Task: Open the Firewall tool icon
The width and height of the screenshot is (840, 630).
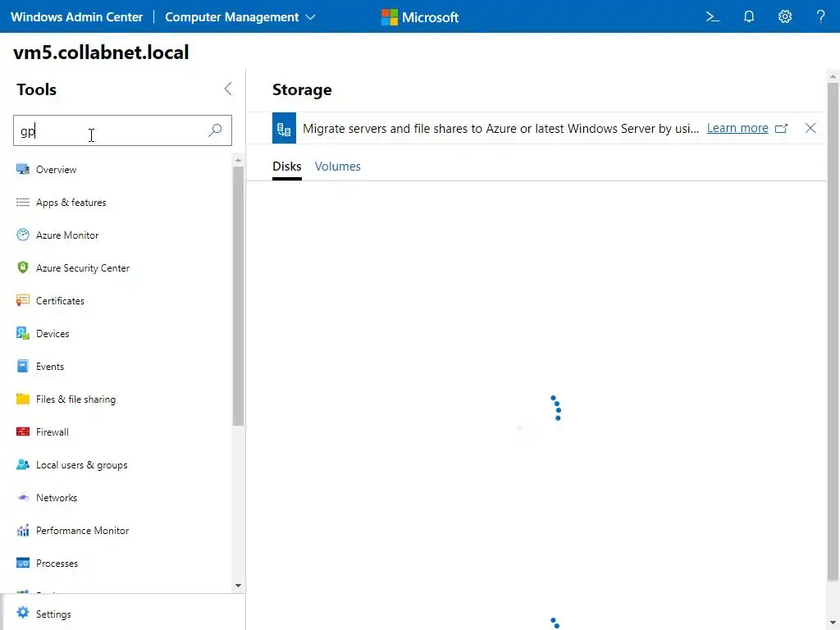Action: pos(23,432)
